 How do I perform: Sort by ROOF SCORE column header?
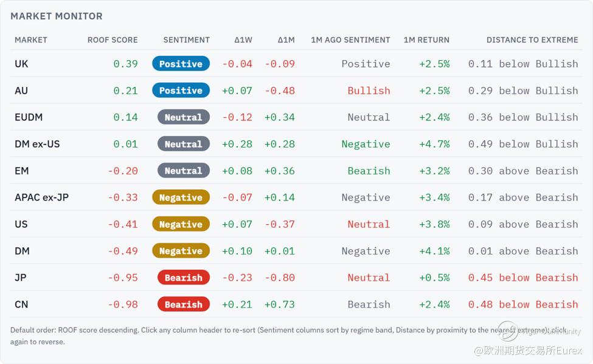(x=113, y=39)
